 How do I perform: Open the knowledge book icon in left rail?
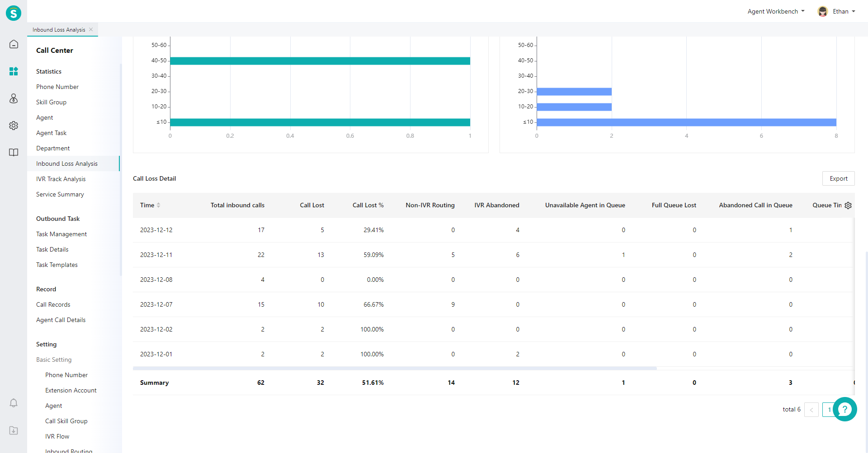pyautogui.click(x=14, y=153)
